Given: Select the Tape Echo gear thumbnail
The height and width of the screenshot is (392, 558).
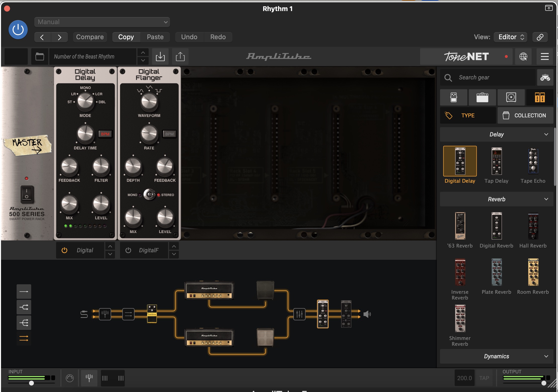Looking at the screenshot, I should click(533, 161).
